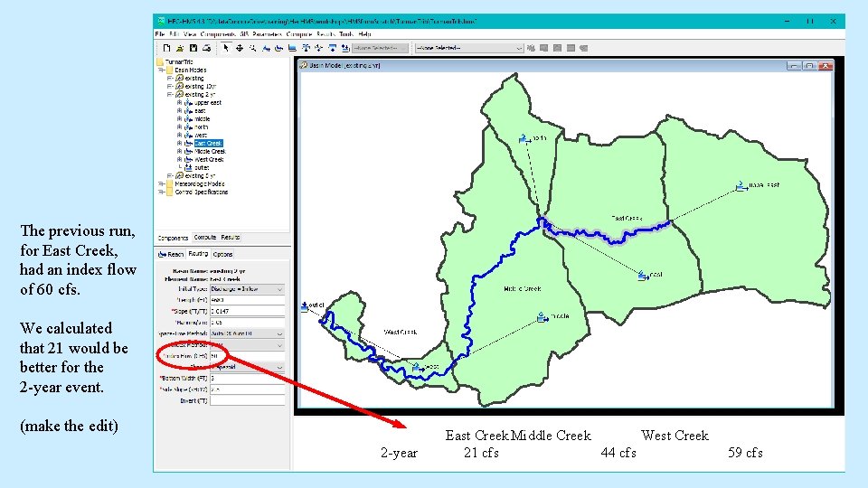The height and width of the screenshot is (488, 868).
Task: Click the west subbasin icon on map
Action: tap(418, 367)
